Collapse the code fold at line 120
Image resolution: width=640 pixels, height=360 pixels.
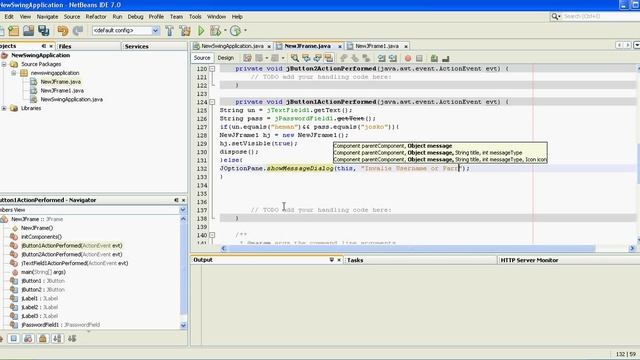click(212, 69)
